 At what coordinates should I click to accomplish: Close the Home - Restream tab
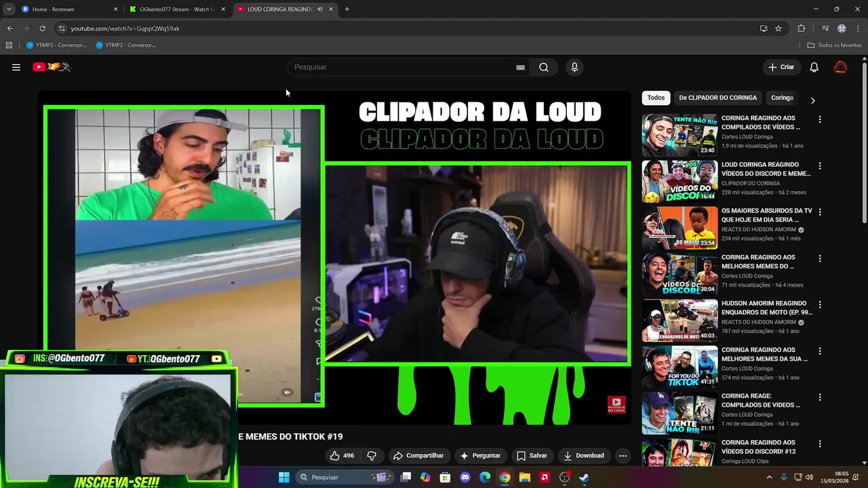pos(115,9)
